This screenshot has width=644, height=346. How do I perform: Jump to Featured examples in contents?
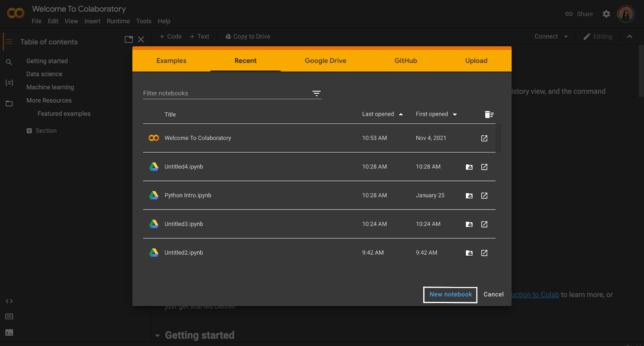(x=64, y=114)
